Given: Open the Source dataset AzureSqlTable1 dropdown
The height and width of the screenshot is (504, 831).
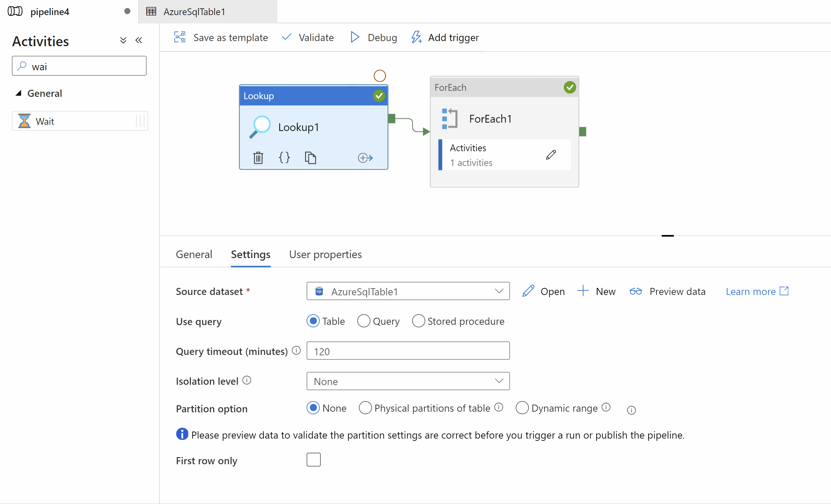Looking at the screenshot, I should [x=408, y=291].
